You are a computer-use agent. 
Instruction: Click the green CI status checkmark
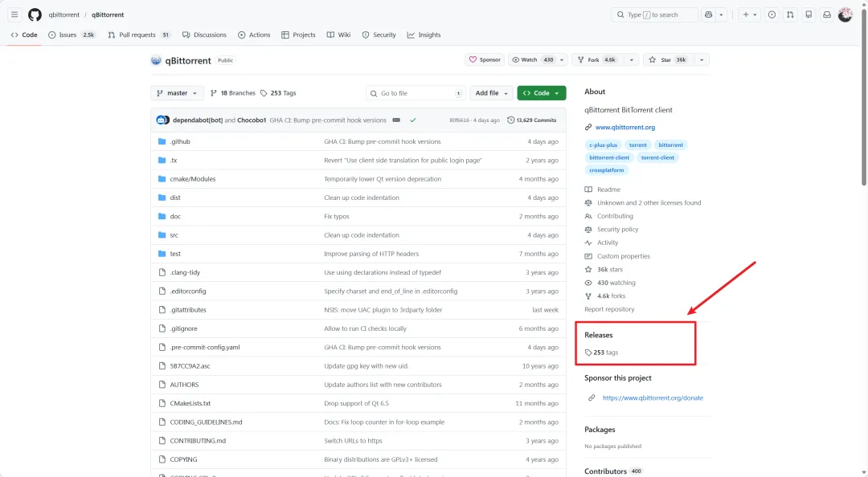[413, 120]
